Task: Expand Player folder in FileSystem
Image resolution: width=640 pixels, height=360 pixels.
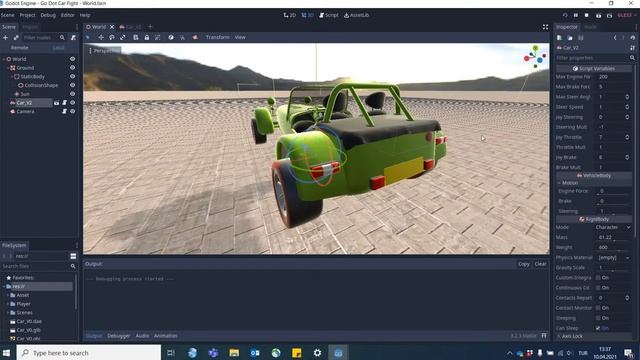Action: 8,304
